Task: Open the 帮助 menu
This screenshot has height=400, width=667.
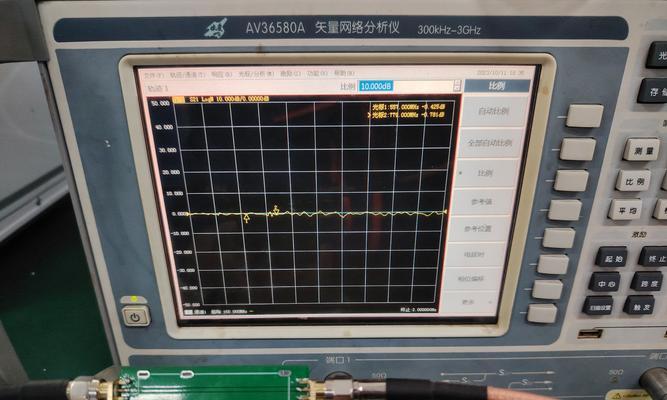Action: coord(344,73)
